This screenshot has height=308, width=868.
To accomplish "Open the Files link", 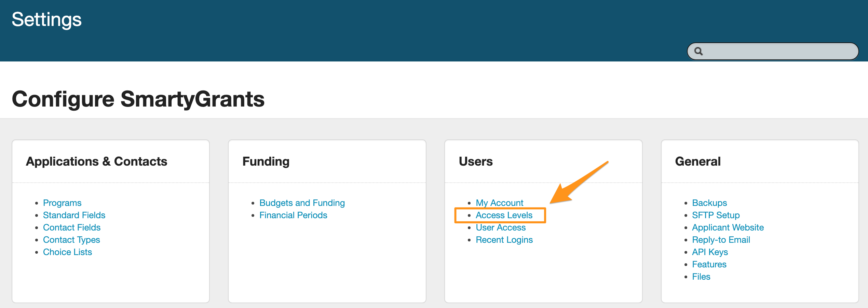I will coord(701,277).
